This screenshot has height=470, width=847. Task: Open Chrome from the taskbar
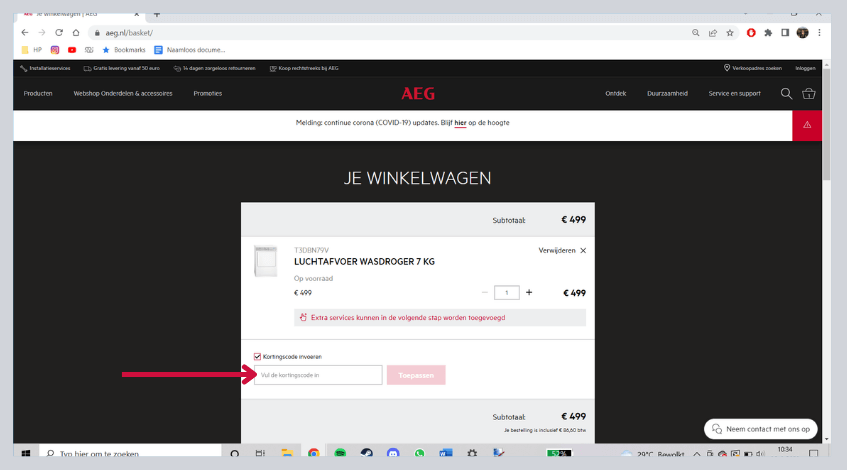(313, 453)
